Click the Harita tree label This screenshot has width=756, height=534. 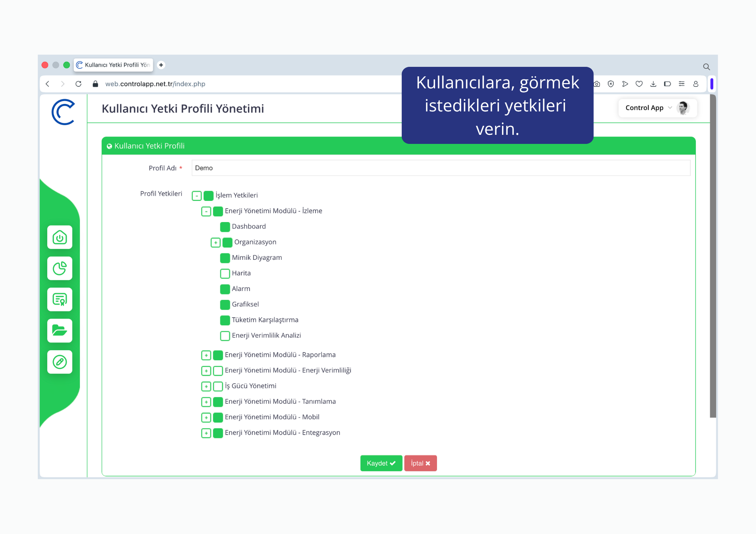pos(241,273)
